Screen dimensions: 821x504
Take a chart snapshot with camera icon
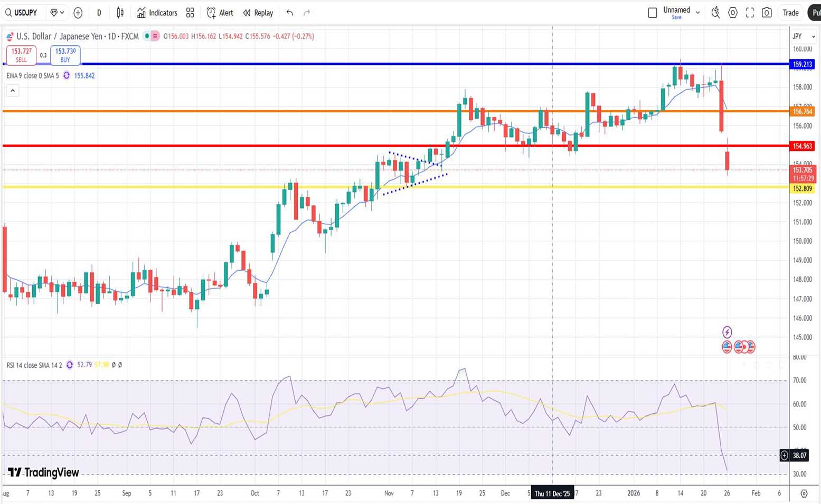pyautogui.click(x=767, y=13)
